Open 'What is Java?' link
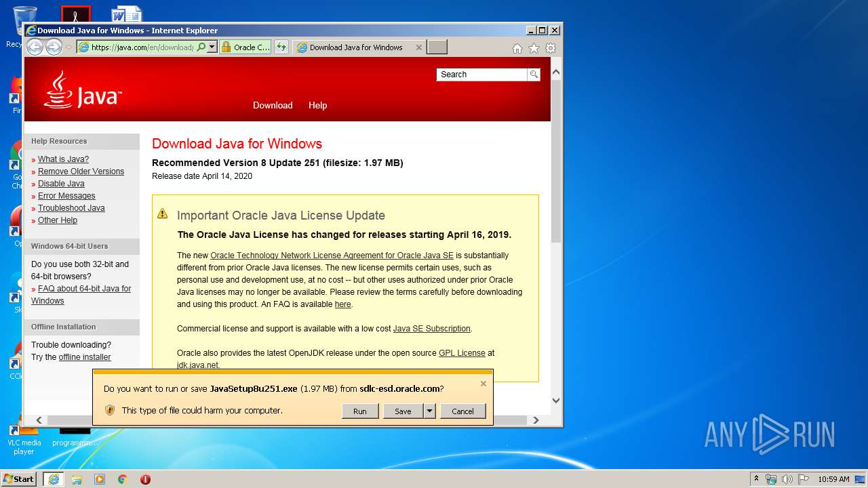Viewport: 868px width, 488px height. [x=63, y=159]
